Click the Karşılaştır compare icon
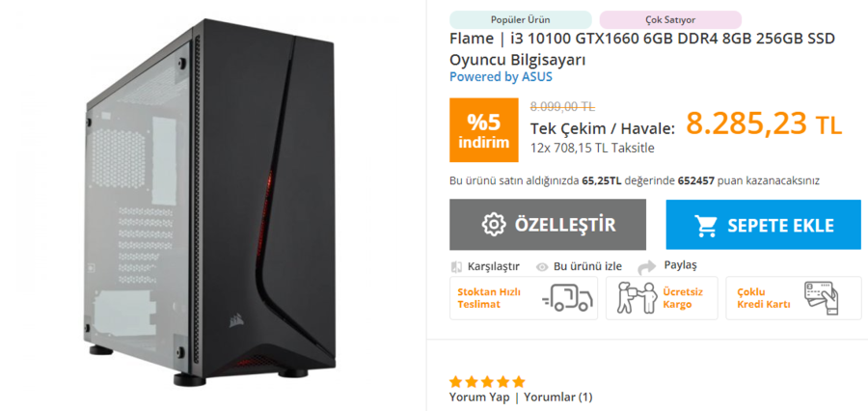Screen dimensions: 868x411 point(456,267)
